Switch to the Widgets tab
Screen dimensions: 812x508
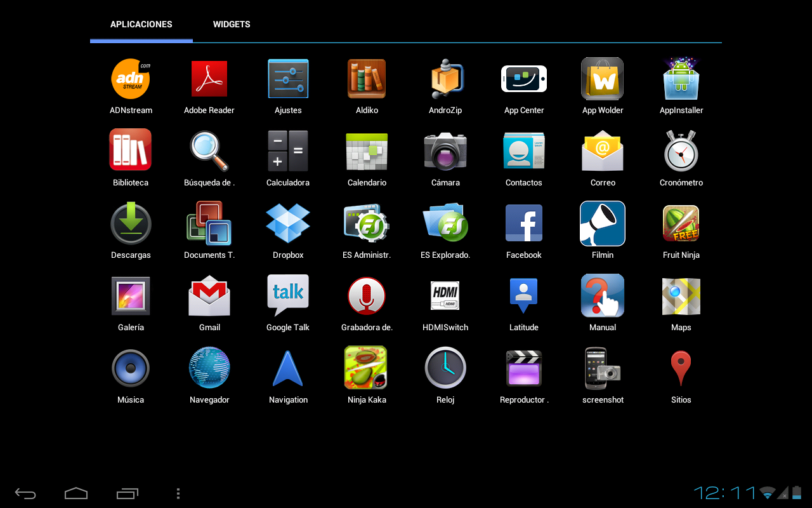point(232,24)
